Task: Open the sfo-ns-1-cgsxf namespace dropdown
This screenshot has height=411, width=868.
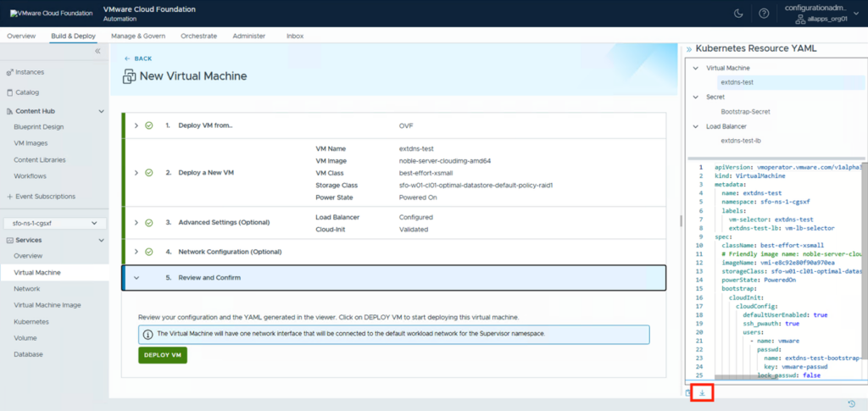Action: [54, 225]
